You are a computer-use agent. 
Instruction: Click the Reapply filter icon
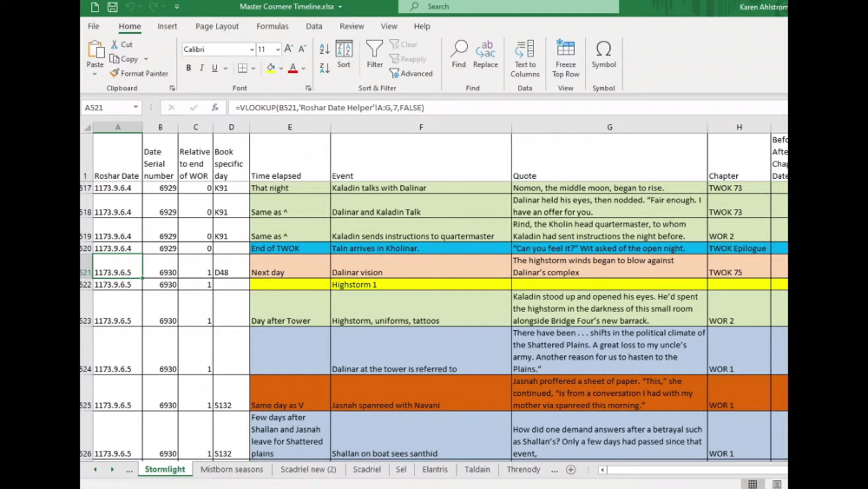(394, 59)
